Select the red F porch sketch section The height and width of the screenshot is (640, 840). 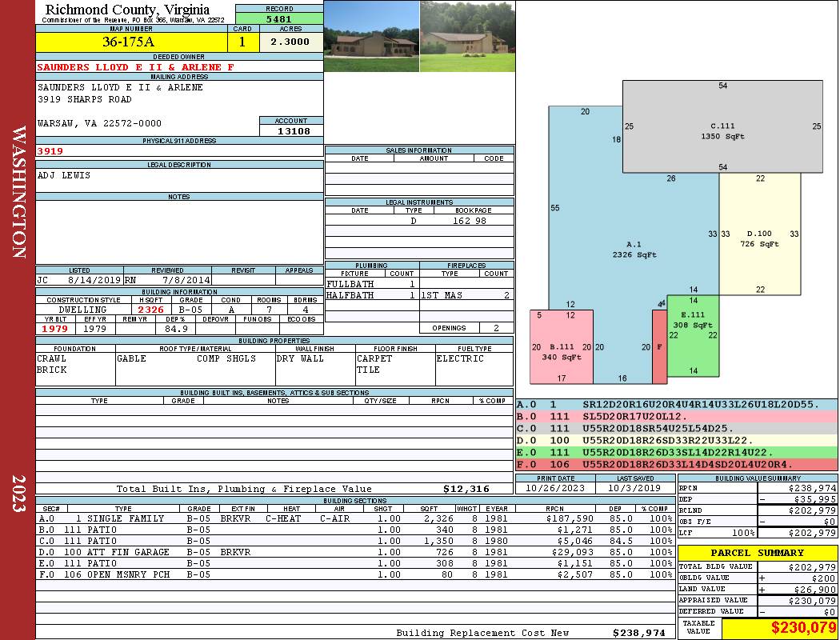coord(659,346)
